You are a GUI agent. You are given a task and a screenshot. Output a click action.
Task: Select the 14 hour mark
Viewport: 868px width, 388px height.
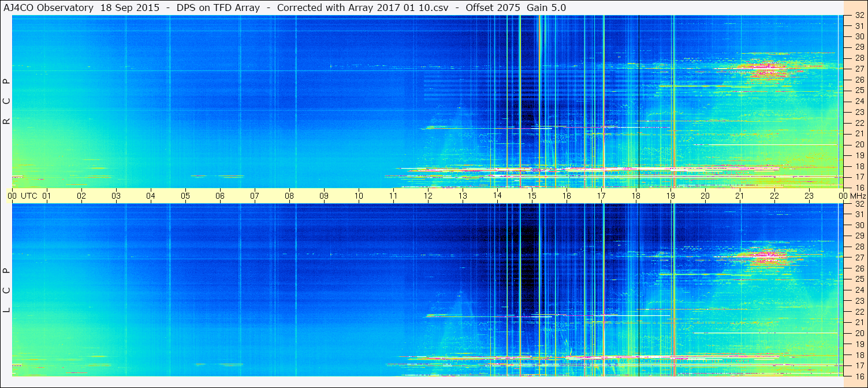click(497, 196)
